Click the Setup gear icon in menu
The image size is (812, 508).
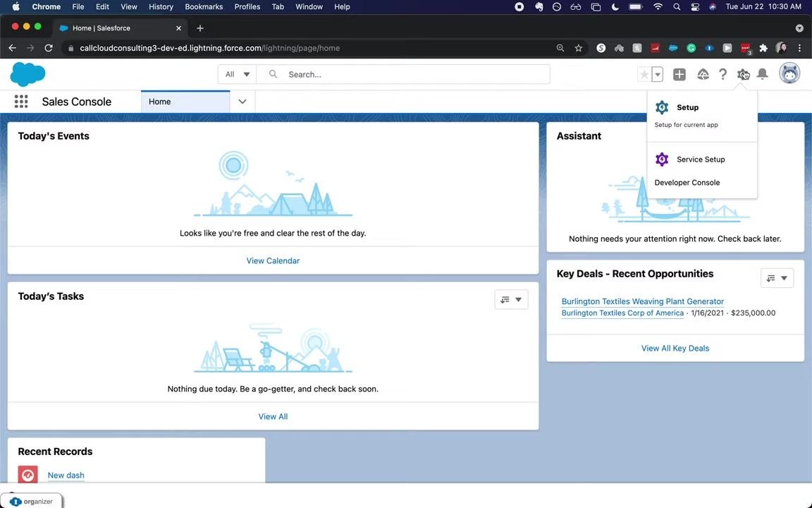click(662, 107)
